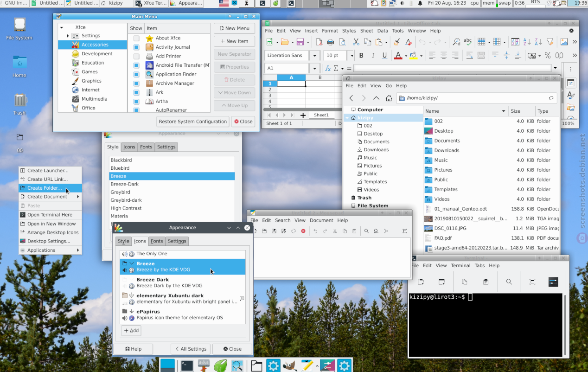Click Mousepad fullscreen icon

(x=405, y=231)
